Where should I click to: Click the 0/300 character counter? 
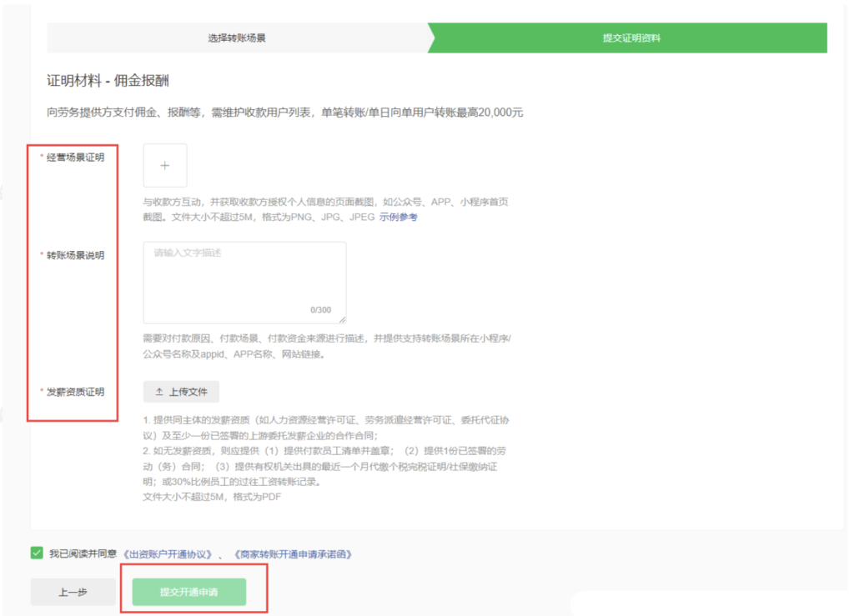click(x=320, y=310)
